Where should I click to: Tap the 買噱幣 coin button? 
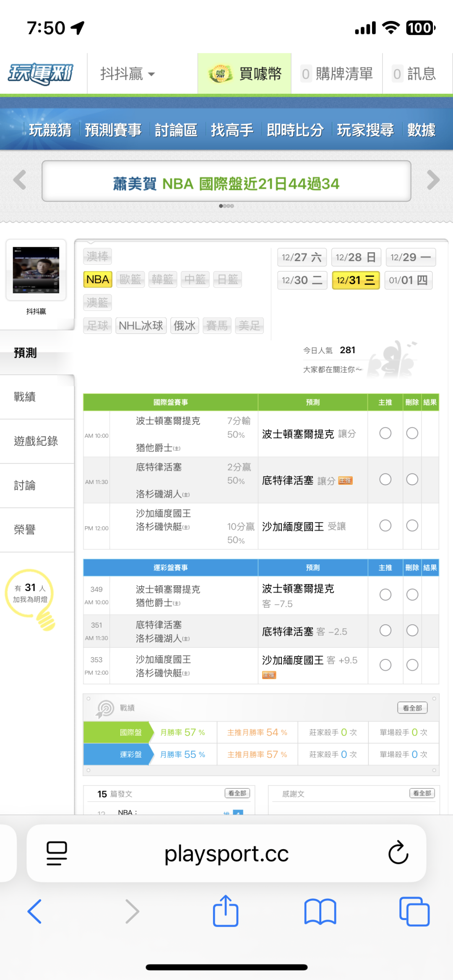[245, 74]
